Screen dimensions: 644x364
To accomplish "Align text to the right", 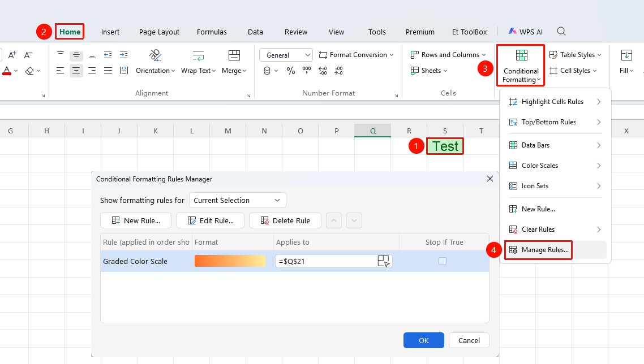I will tap(92, 71).
